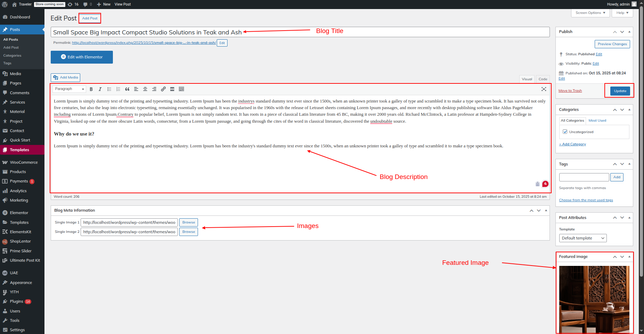Image resolution: width=644 pixels, height=334 pixels.
Task: Enable distraction-free fullscreen editor mode
Action: coord(544,89)
